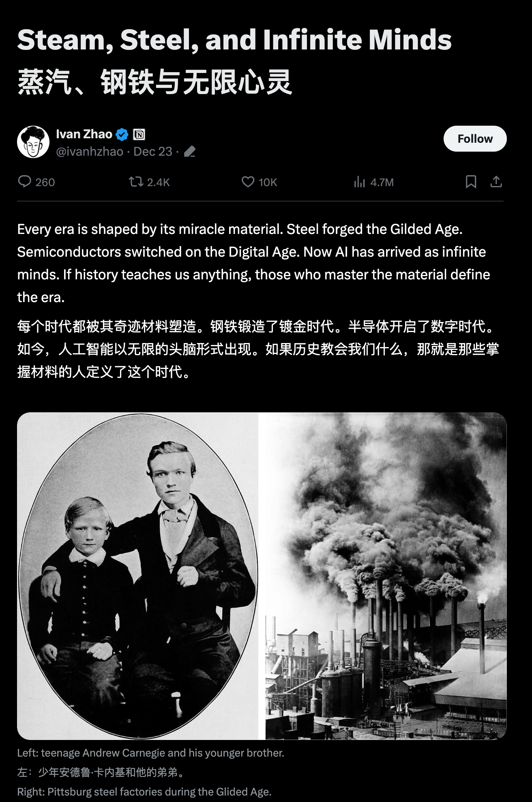
Task: Bookmark the article with the bookmark icon
Action: click(471, 181)
